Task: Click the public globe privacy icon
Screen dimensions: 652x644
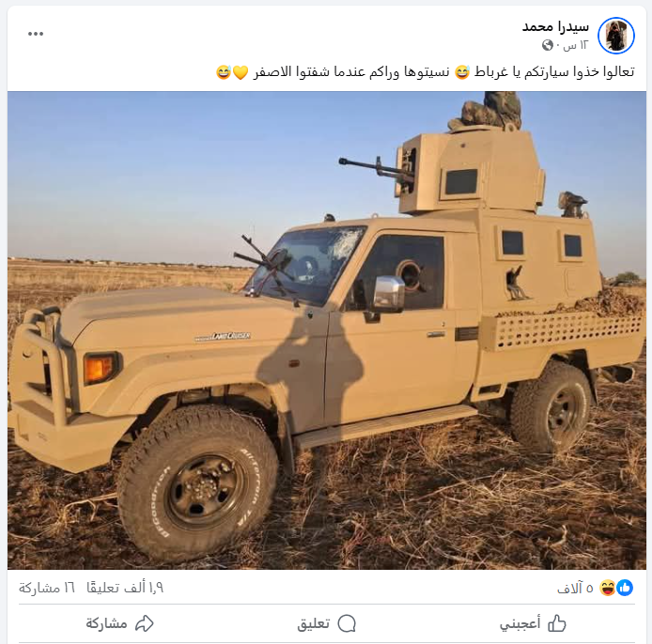Action: pos(547,45)
